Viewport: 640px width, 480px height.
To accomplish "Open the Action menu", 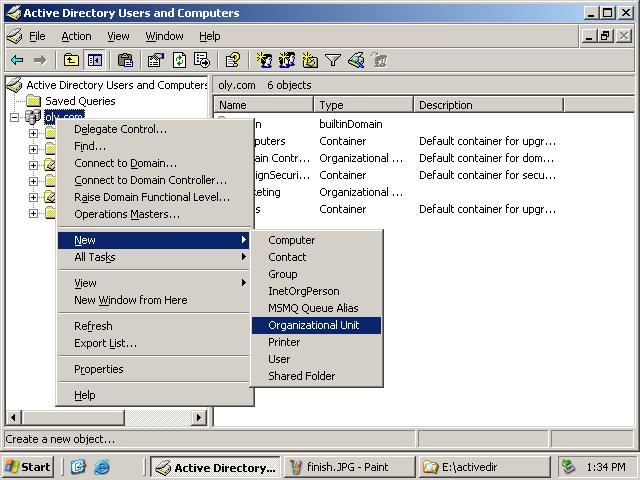I will (x=76, y=36).
